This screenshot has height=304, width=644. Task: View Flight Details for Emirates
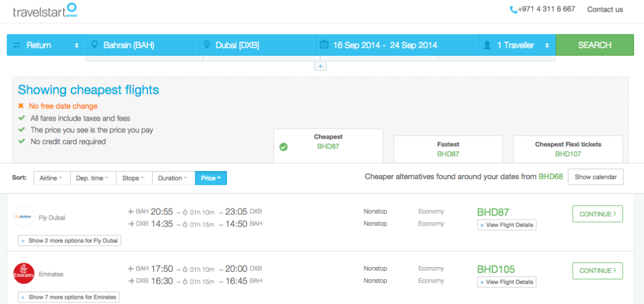(x=507, y=282)
